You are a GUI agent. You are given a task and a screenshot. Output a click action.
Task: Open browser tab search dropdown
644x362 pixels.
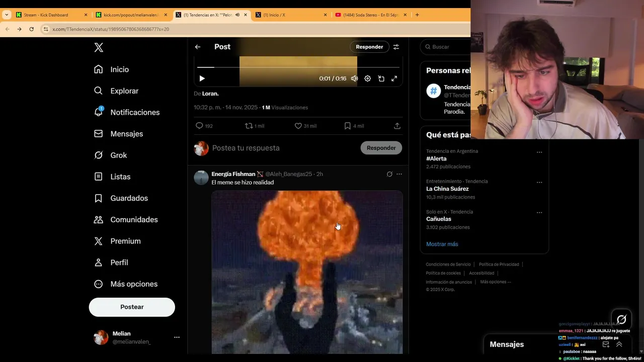[x=7, y=15]
